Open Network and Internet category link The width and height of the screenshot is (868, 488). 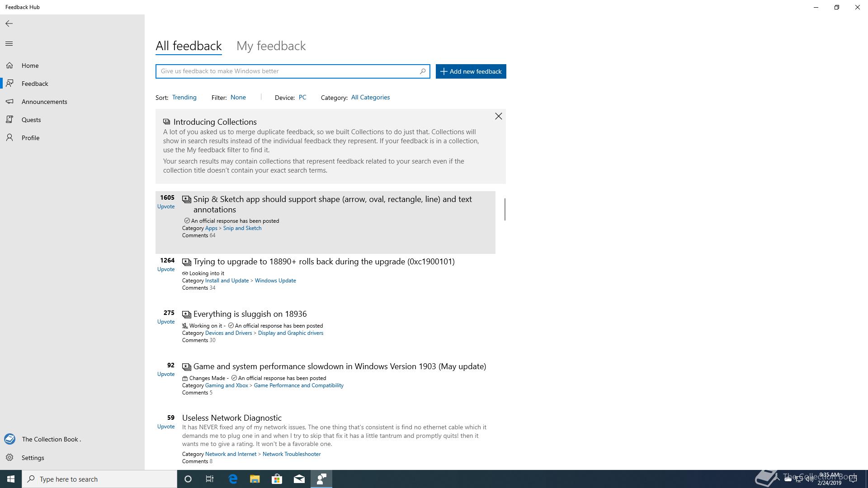pyautogui.click(x=231, y=454)
